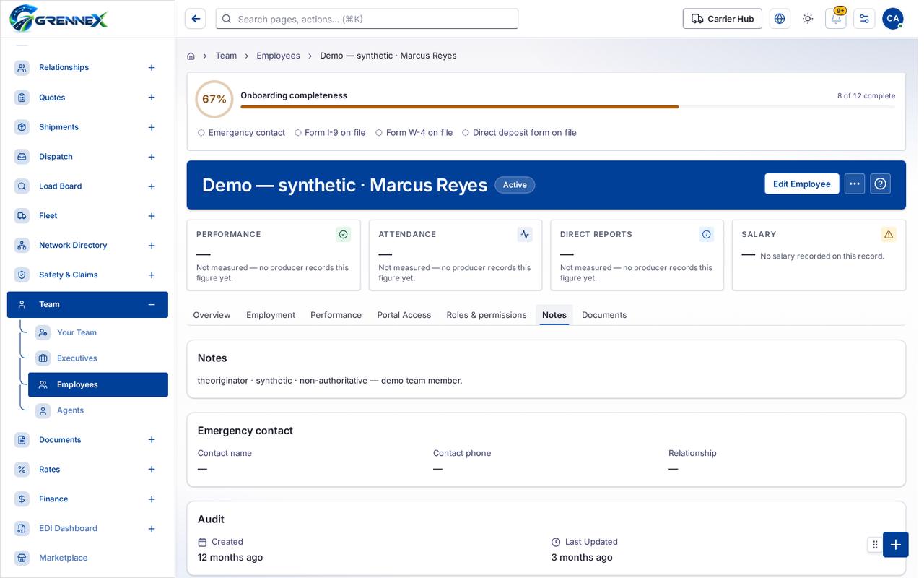Click the Grennex logo
Image resolution: width=924 pixels, height=578 pixels.
[59, 18]
